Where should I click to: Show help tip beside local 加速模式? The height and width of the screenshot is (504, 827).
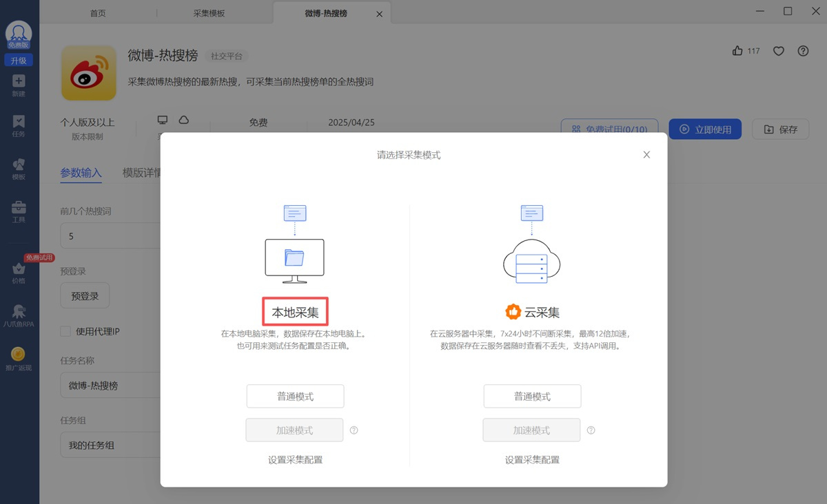[x=354, y=430]
